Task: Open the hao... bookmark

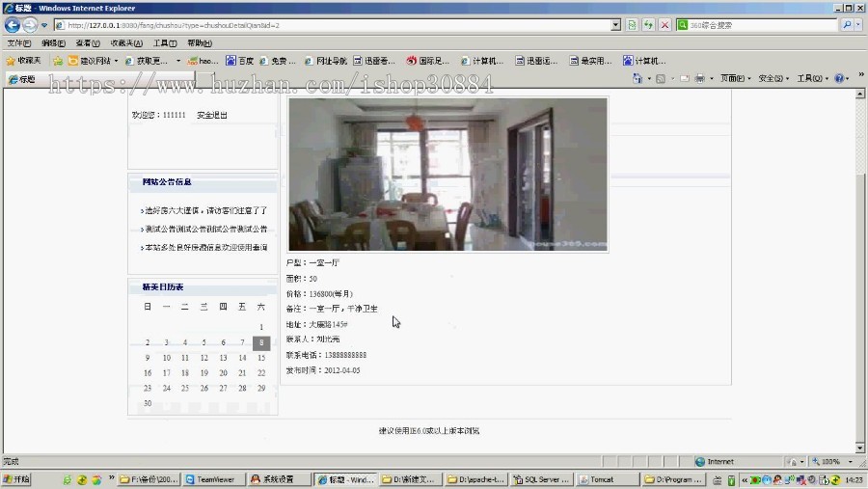Action: 203,61
